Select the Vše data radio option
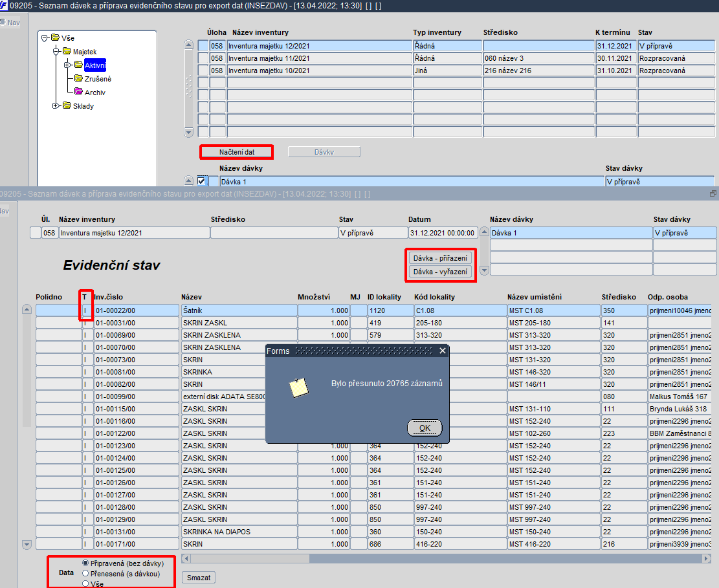 coord(85,583)
